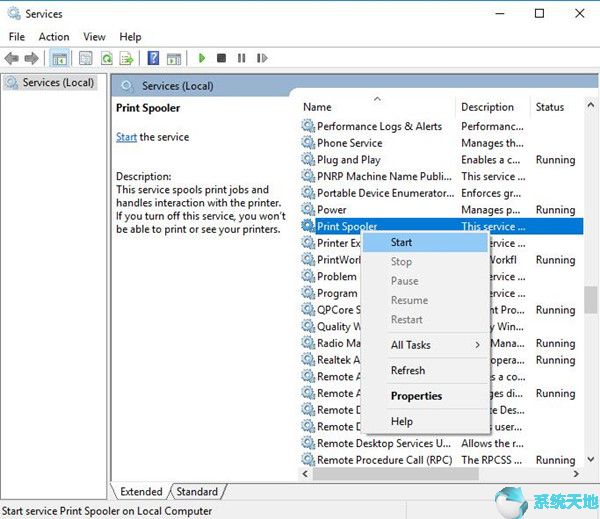
Task: Click the vertical scrollbar thumb
Action: [590, 300]
